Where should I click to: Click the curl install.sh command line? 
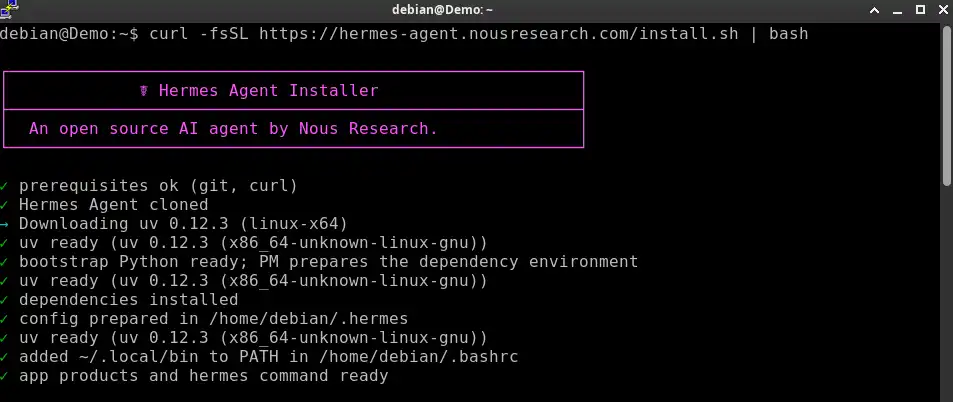404,34
